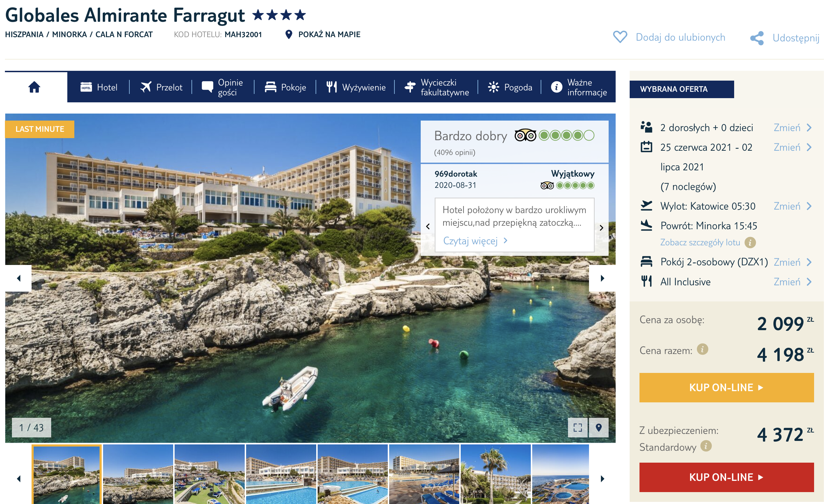This screenshot has height=504, width=826.
Task: Show previous main gallery photo
Action: coord(18,278)
